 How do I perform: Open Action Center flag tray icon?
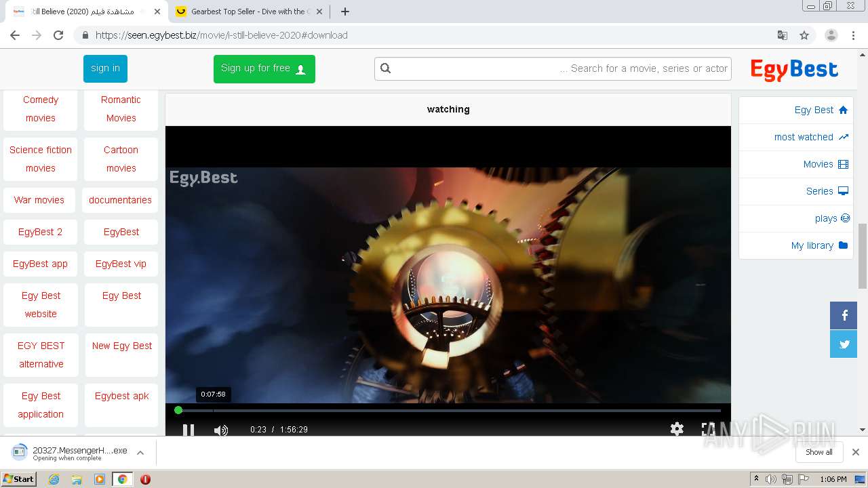802,479
